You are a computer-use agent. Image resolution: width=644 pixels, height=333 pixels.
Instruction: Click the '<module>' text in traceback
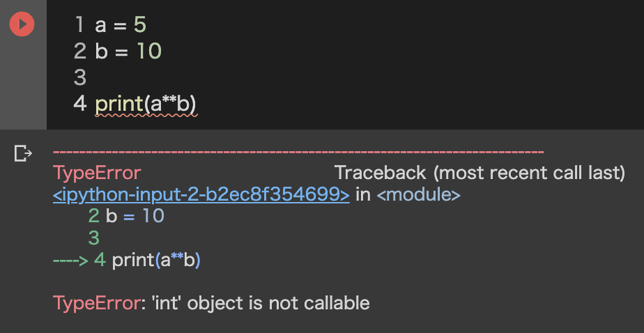(x=418, y=194)
